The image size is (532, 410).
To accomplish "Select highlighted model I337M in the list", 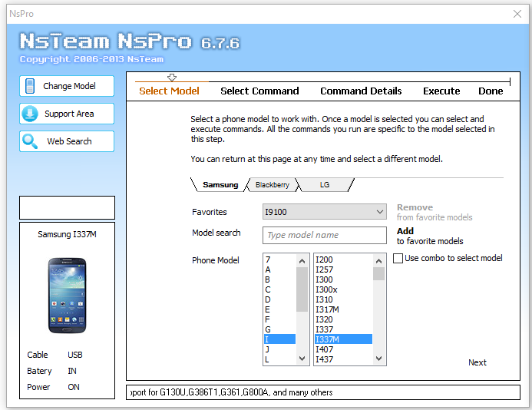I will click(x=343, y=339).
